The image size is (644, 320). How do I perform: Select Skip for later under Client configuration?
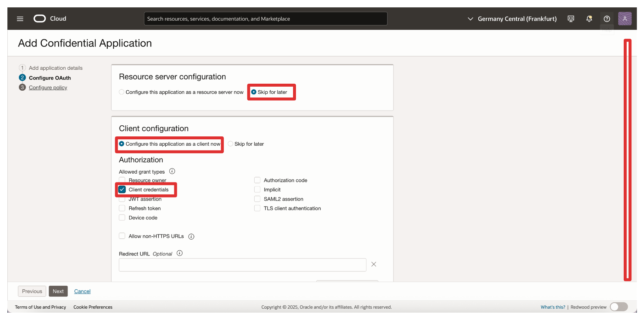coord(231,144)
